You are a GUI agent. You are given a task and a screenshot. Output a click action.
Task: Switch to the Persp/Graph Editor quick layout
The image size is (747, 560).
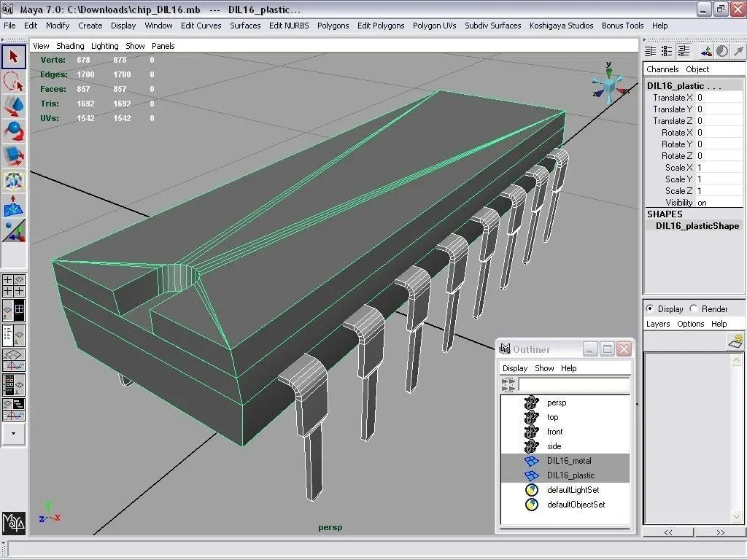[x=13, y=360]
